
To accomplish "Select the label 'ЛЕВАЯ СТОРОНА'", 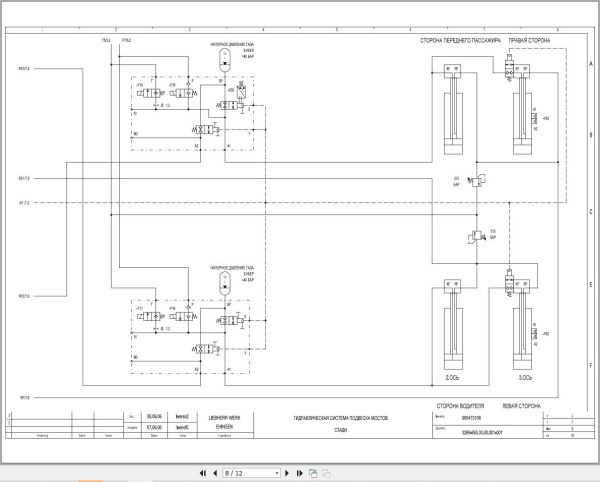I will tap(521, 406).
